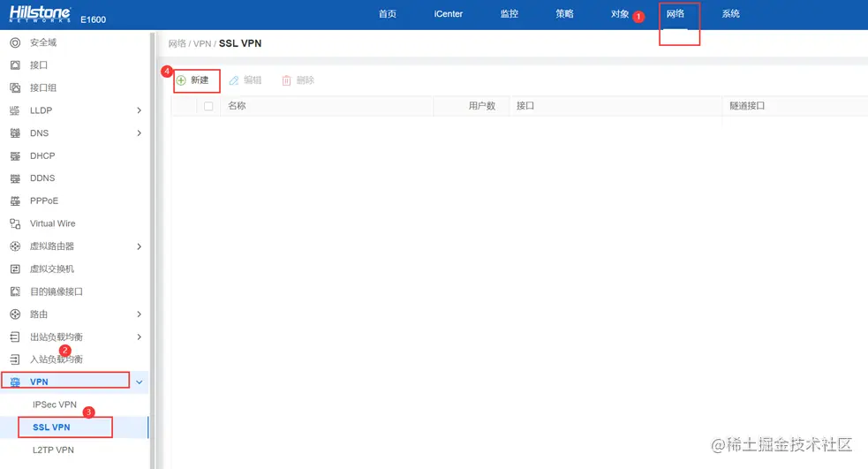The height and width of the screenshot is (469, 868).
Task: Open the 入站负载均衡 menu entry
Action: click(x=57, y=359)
